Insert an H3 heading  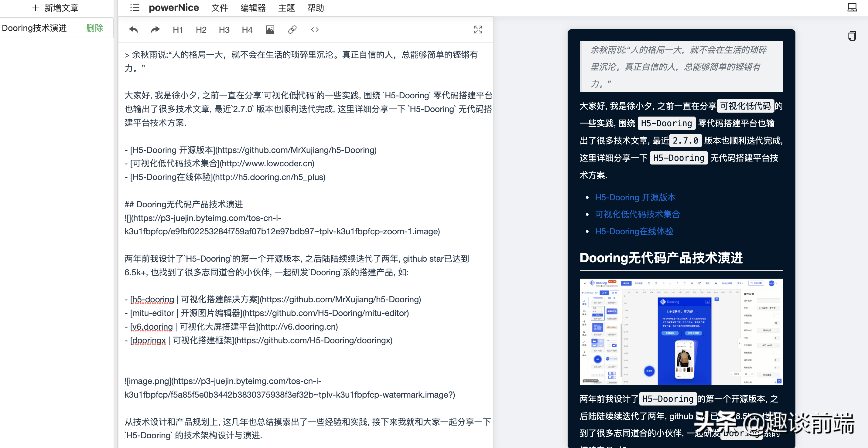[x=224, y=30]
